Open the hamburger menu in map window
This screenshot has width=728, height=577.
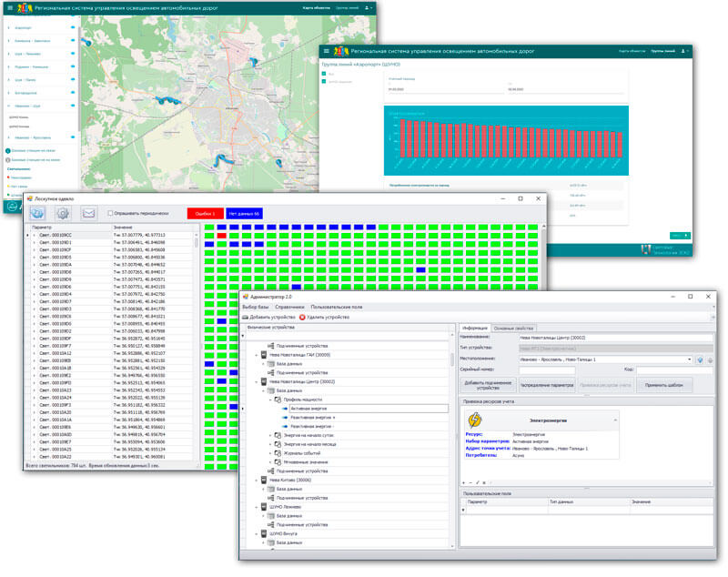coord(10,8)
